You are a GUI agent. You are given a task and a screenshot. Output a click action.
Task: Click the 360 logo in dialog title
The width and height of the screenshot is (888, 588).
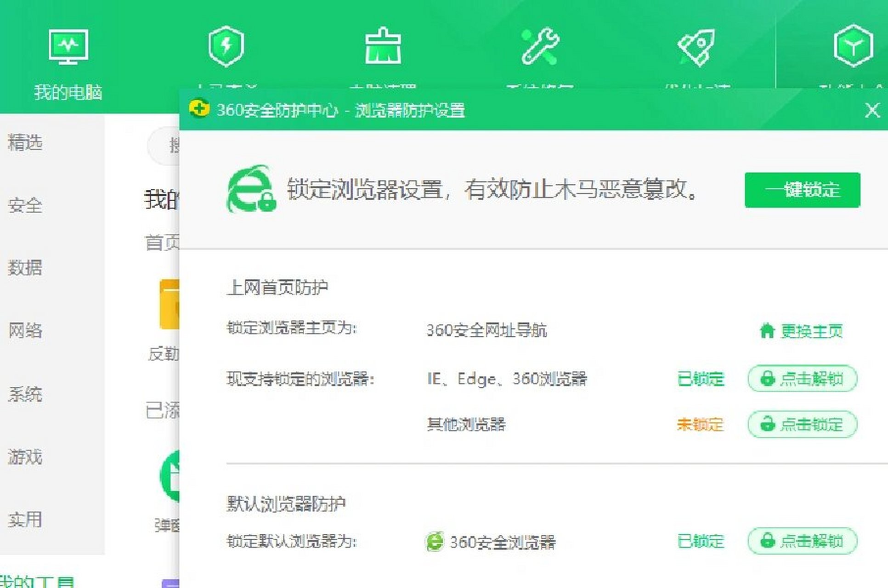(x=199, y=109)
